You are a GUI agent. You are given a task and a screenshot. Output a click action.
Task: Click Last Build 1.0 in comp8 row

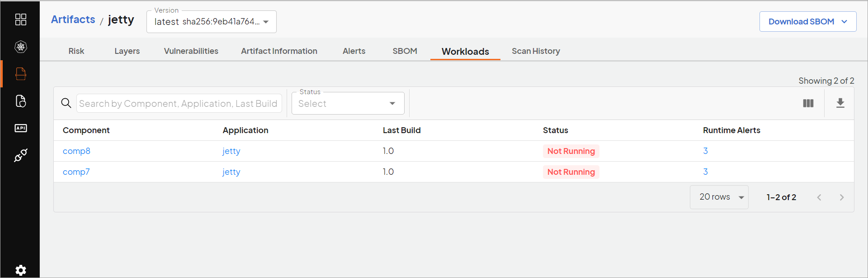click(388, 151)
